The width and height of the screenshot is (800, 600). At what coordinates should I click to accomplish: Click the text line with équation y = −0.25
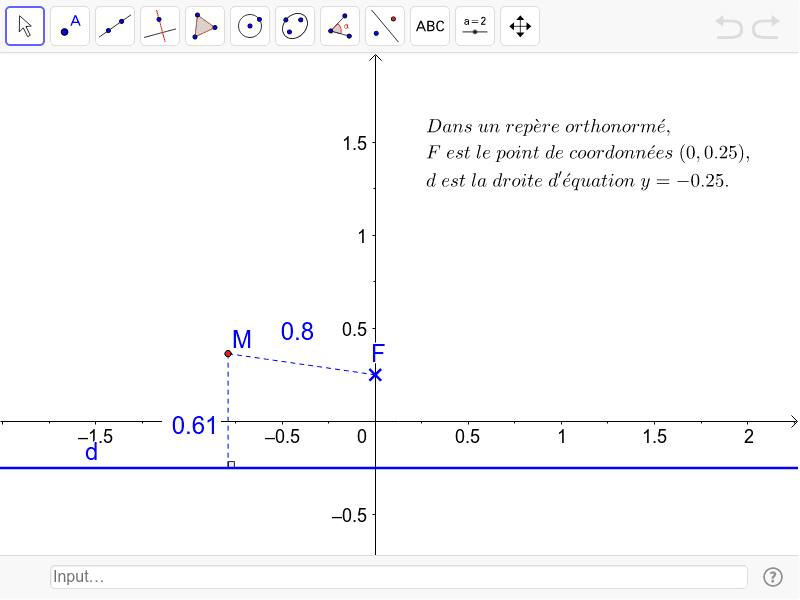[578, 181]
